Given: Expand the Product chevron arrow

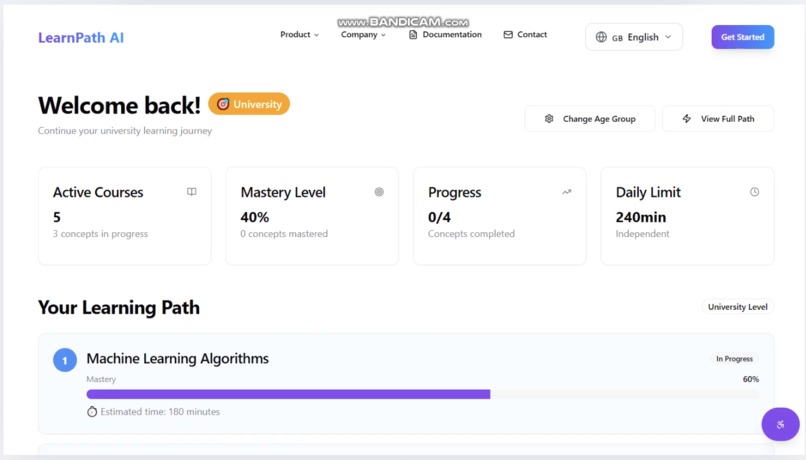Looking at the screenshot, I should [x=316, y=35].
